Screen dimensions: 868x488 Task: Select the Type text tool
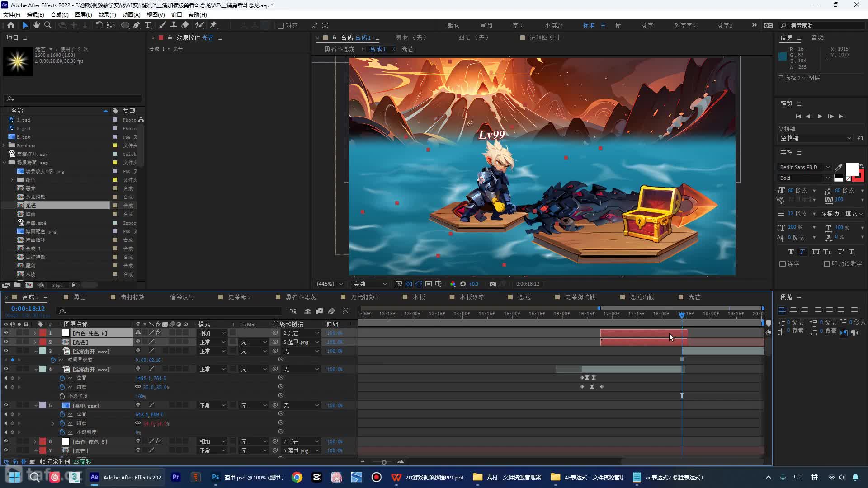(148, 25)
